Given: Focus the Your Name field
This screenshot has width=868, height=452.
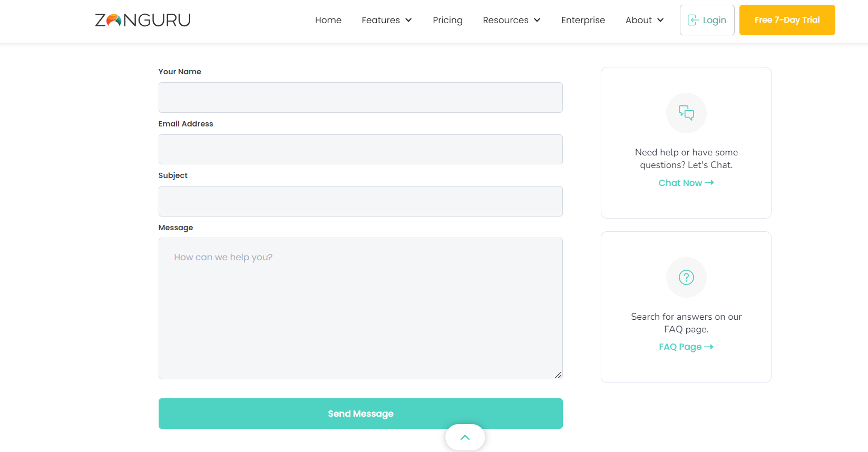Looking at the screenshot, I should [x=360, y=97].
